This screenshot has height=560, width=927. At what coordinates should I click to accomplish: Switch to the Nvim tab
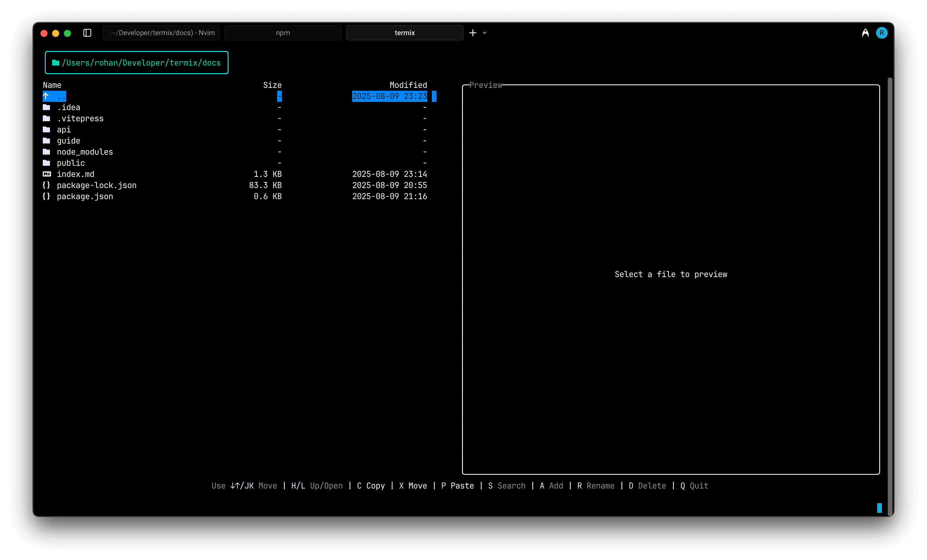[161, 33]
